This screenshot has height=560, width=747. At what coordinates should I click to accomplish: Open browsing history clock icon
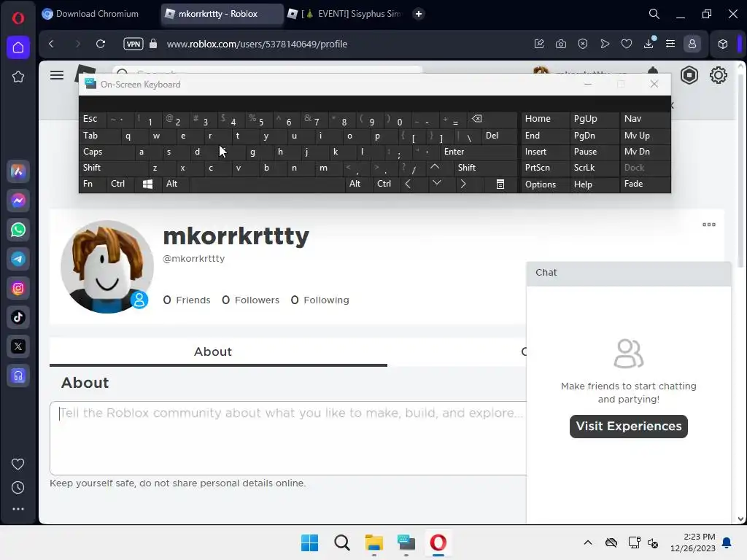pos(18,487)
